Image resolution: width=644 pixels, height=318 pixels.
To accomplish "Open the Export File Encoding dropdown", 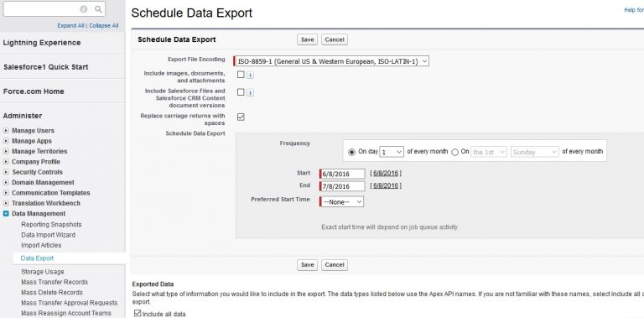I will [x=331, y=61].
